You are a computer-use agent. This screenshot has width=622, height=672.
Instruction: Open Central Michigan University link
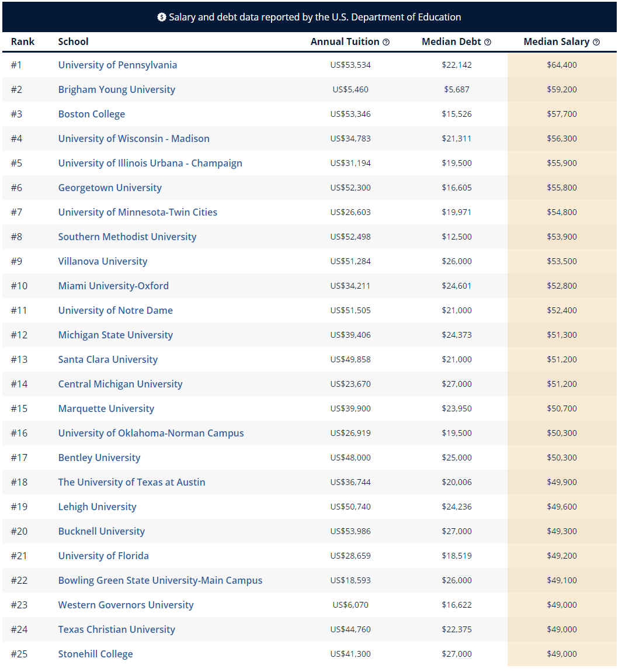point(120,384)
